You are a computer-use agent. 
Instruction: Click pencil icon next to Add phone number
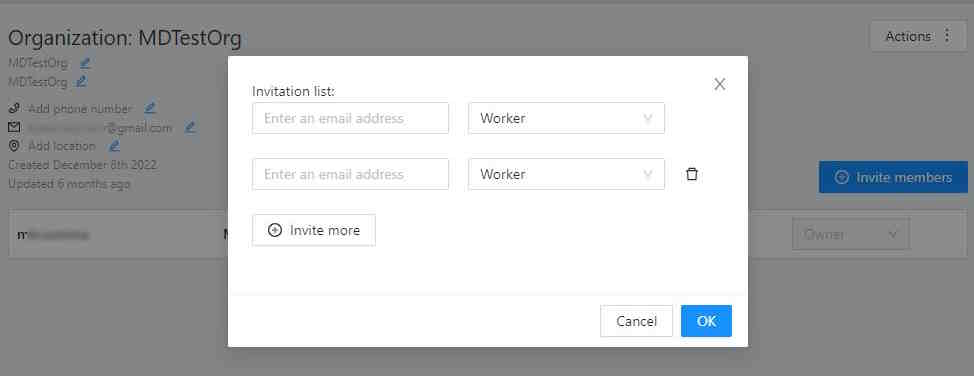150,108
